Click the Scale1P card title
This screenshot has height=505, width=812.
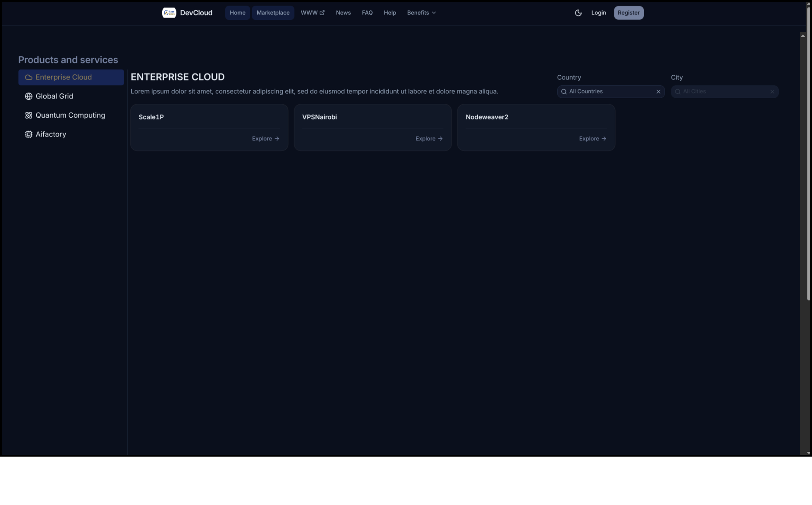point(151,117)
